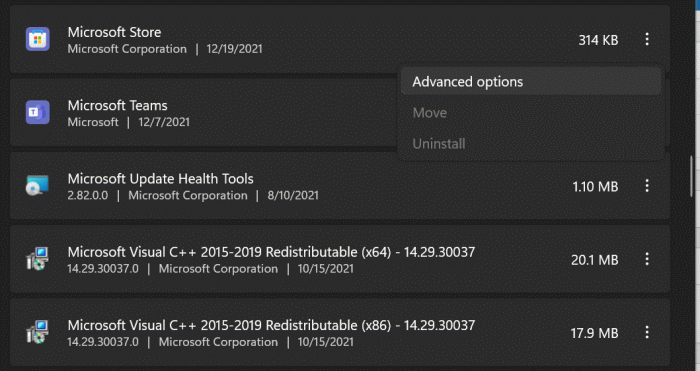Open three-dot menu for Visual C++ x86 entry
The width and height of the screenshot is (700, 371).
point(647,332)
